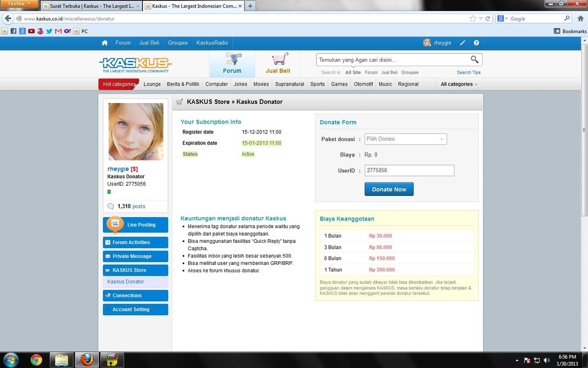
Task: Bookmark this page with the star icon
Action: pos(473,19)
